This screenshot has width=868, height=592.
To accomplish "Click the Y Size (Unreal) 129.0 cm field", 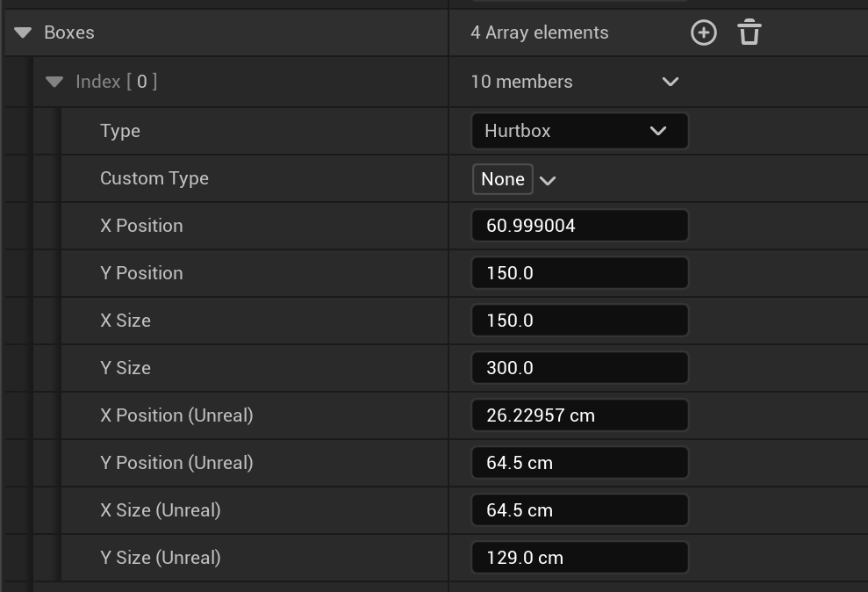I will (579, 557).
